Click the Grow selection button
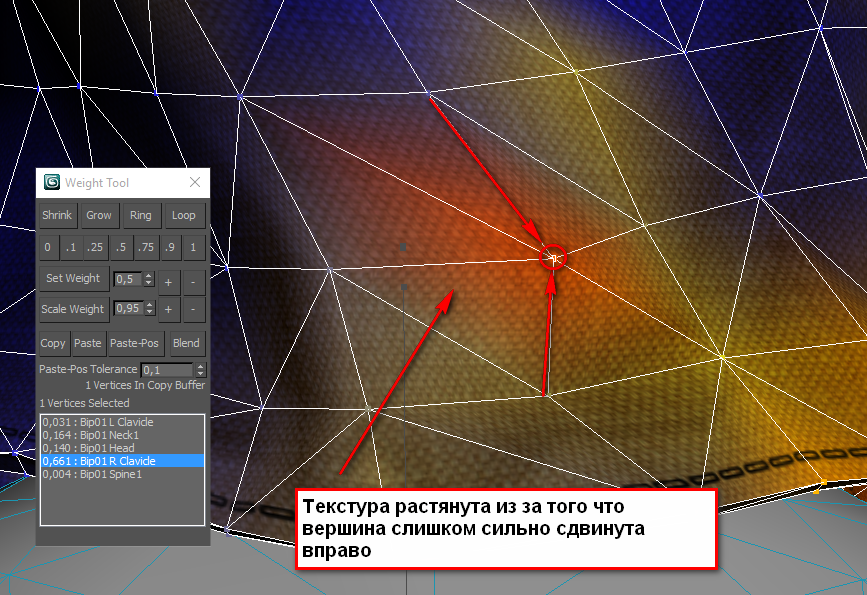 pyautogui.click(x=99, y=215)
